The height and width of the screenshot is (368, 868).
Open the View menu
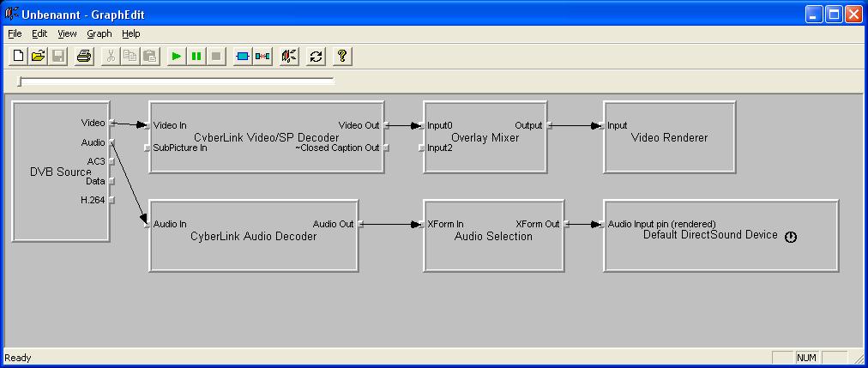pyautogui.click(x=67, y=33)
